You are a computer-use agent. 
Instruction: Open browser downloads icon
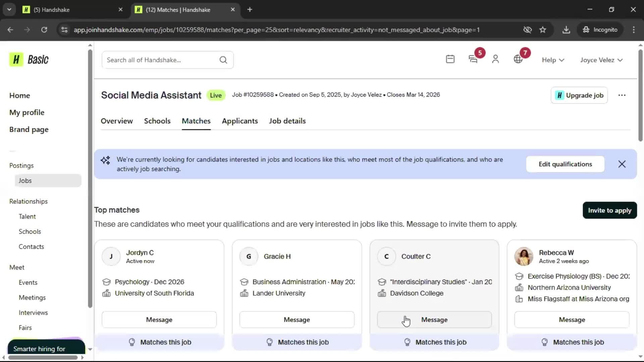click(x=566, y=30)
